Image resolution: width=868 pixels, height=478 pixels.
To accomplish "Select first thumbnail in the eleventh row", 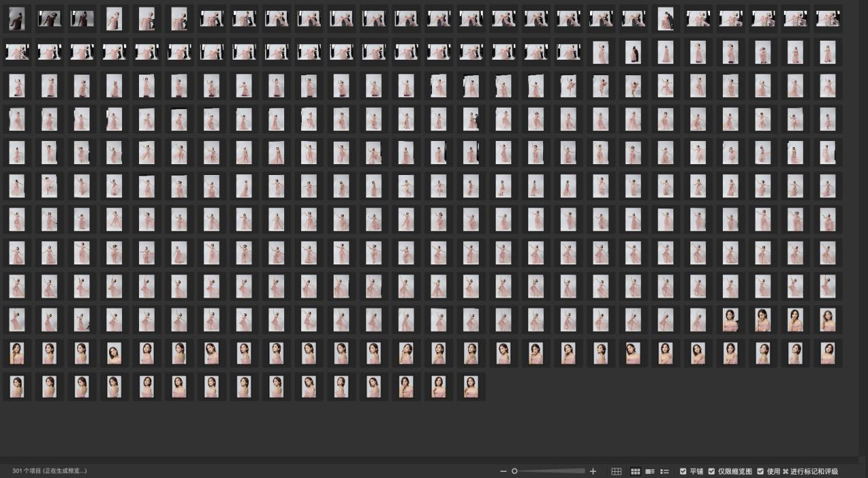I will pyautogui.click(x=17, y=353).
